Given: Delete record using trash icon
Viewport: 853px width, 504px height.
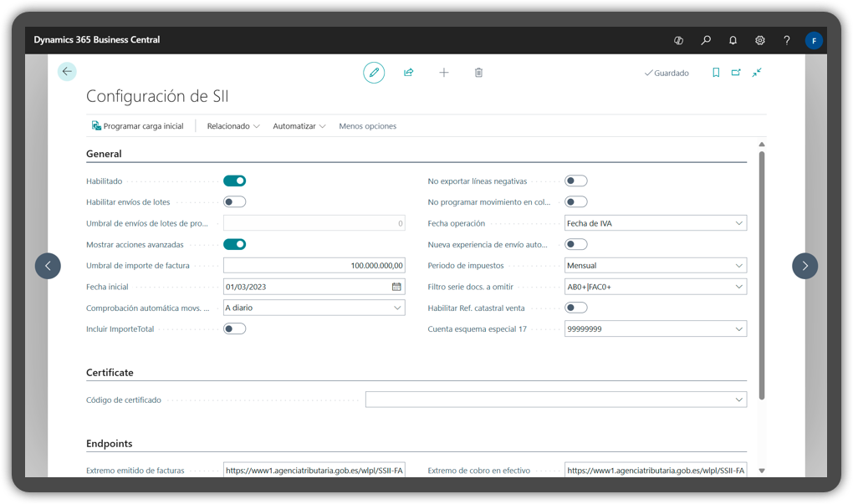Looking at the screenshot, I should [x=478, y=73].
